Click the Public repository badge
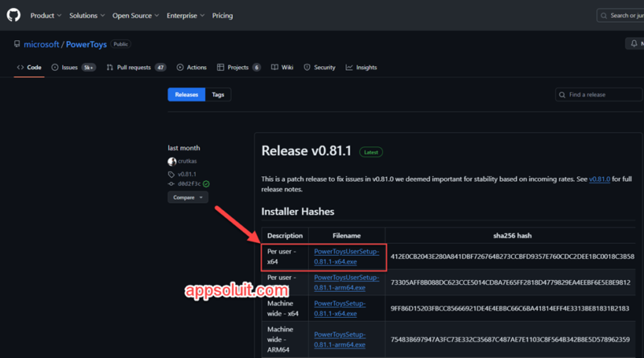 coord(121,44)
